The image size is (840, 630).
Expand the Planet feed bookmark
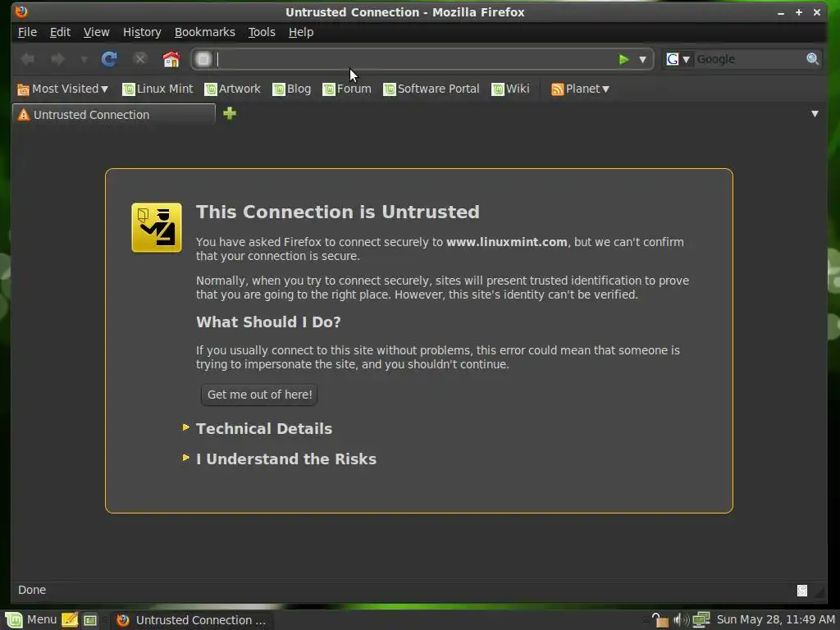(580, 89)
